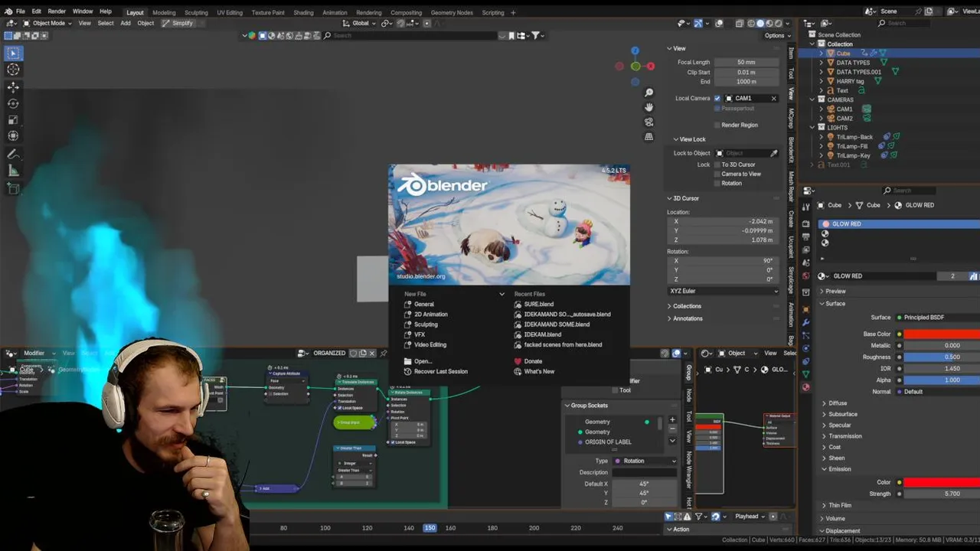Click the timeline frame 150 marker
Screen dimensions: 980x551
(430, 528)
